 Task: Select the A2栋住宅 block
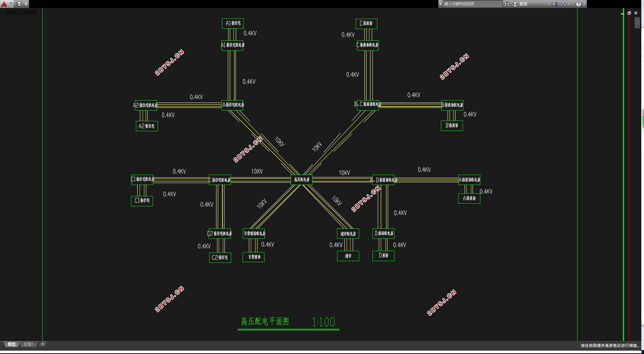tap(147, 126)
